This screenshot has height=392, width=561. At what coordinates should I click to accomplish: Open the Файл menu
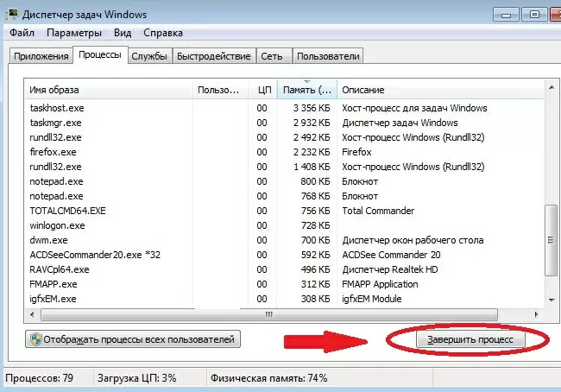click(22, 33)
